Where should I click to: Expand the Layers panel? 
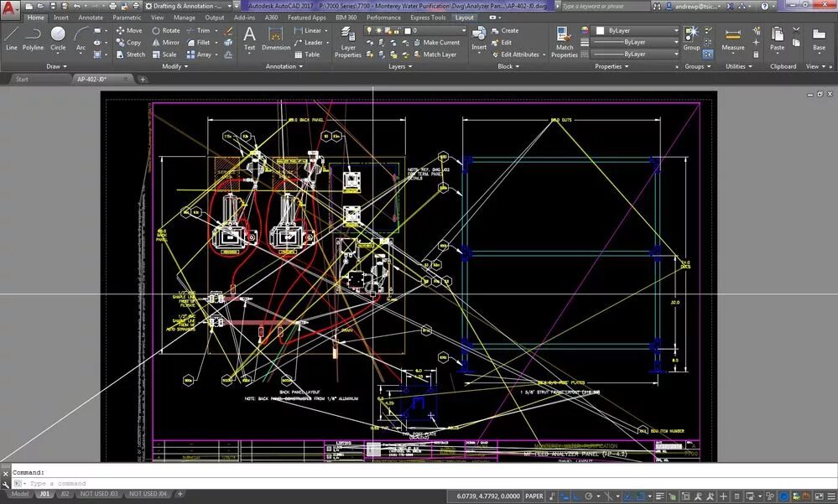tap(400, 66)
